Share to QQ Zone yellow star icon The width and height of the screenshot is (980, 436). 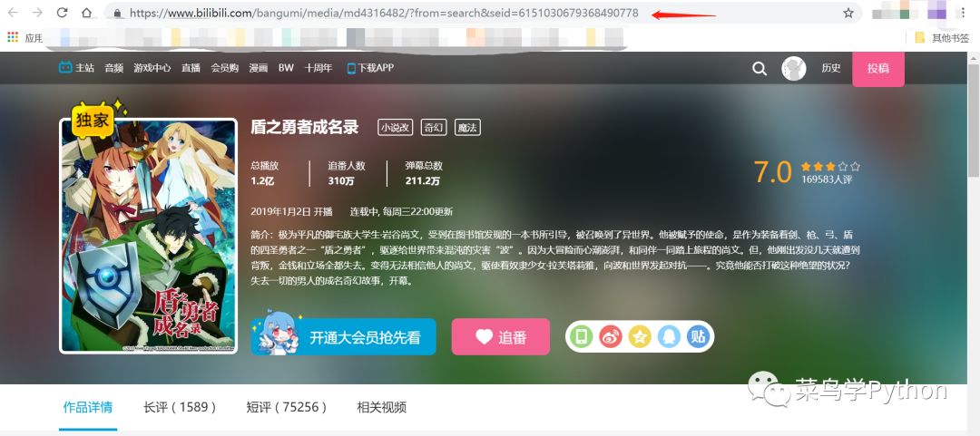coord(640,336)
